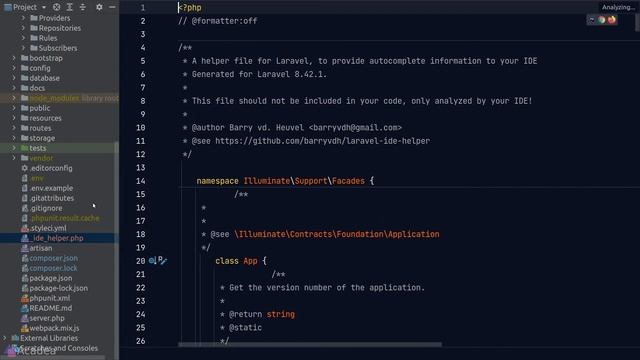640x360 pixels.
Task: Click the Expand All icon in Project panel
Action: click(x=69, y=7)
